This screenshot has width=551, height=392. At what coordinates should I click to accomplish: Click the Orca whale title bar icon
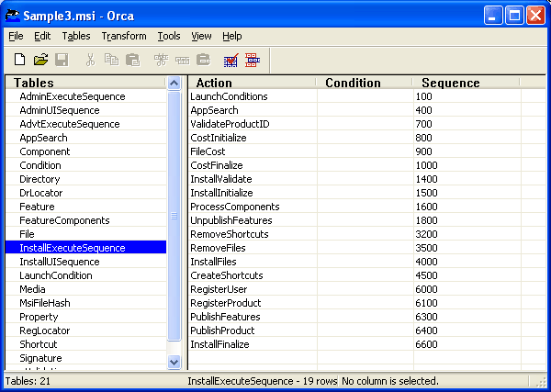[12, 16]
